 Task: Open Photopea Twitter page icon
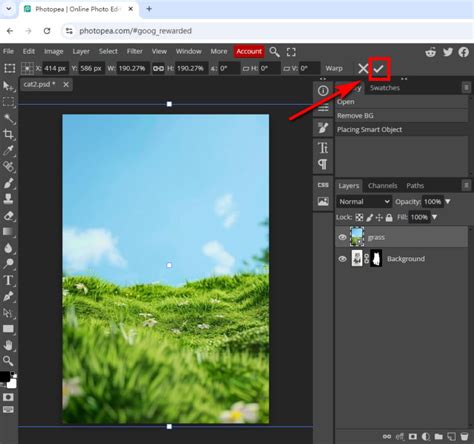[447, 52]
